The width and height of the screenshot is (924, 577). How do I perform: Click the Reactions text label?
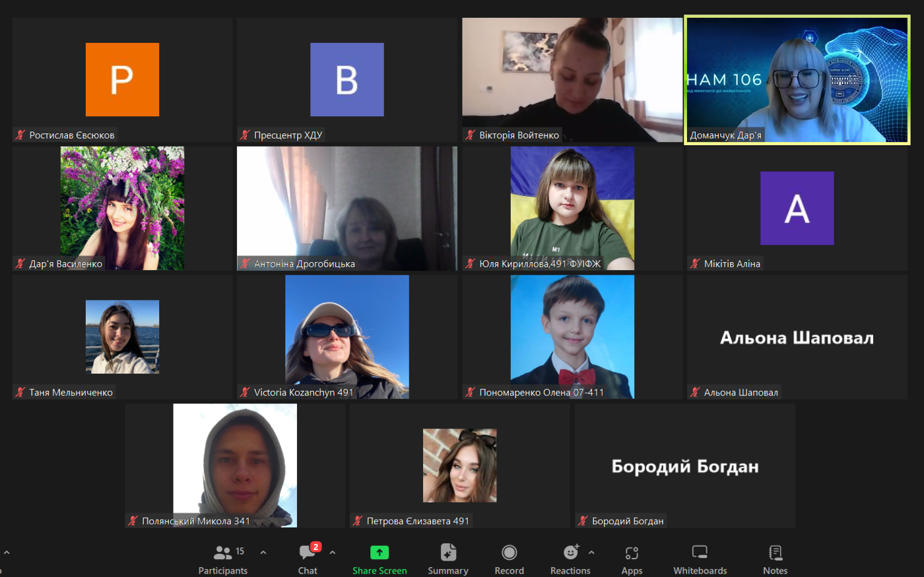pyautogui.click(x=571, y=570)
